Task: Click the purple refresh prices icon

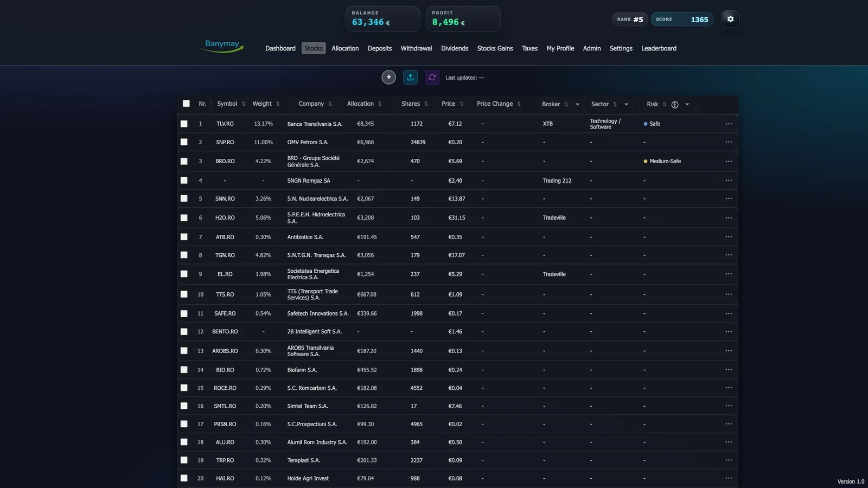Action: tap(432, 77)
